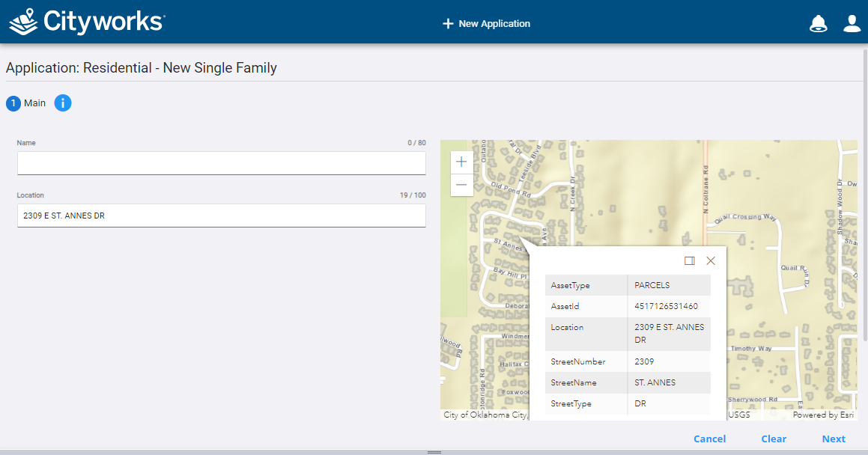
Task: Click the Cityworks logo
Action: point(86,22)
